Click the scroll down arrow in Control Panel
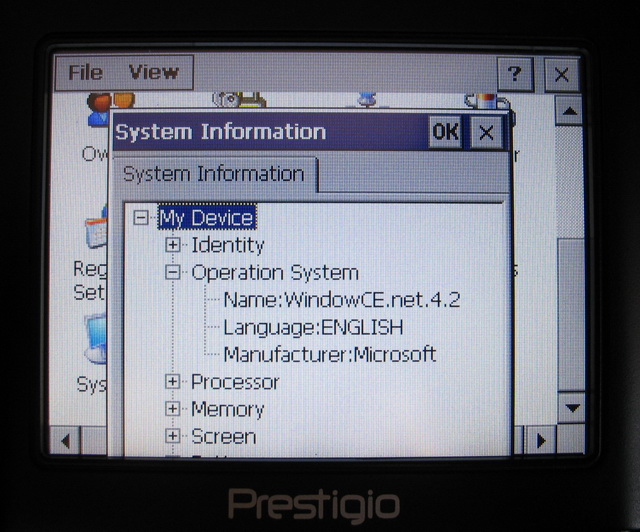Screen dimensions: 640x532 (x=572, y=407)
